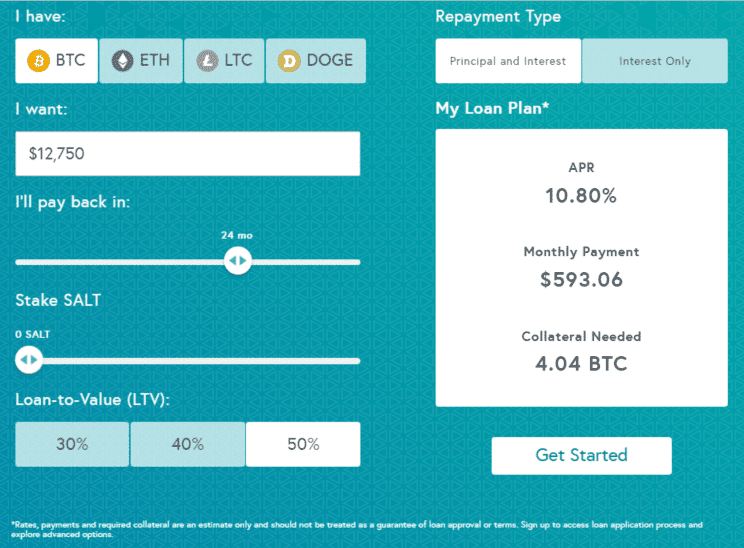Set Loan-to-Value to 30%
Viewport: 744px width, 548px height.
[72, 444]
